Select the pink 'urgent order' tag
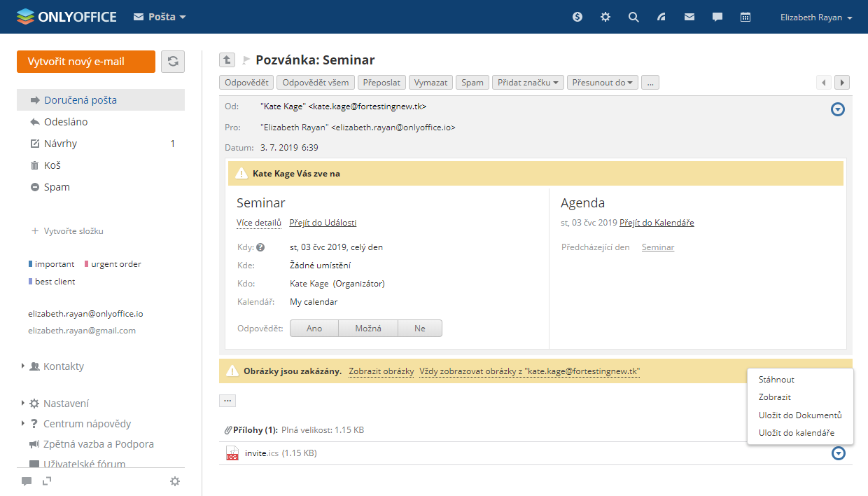The image size is (868, 496). (x=115, y=264)
